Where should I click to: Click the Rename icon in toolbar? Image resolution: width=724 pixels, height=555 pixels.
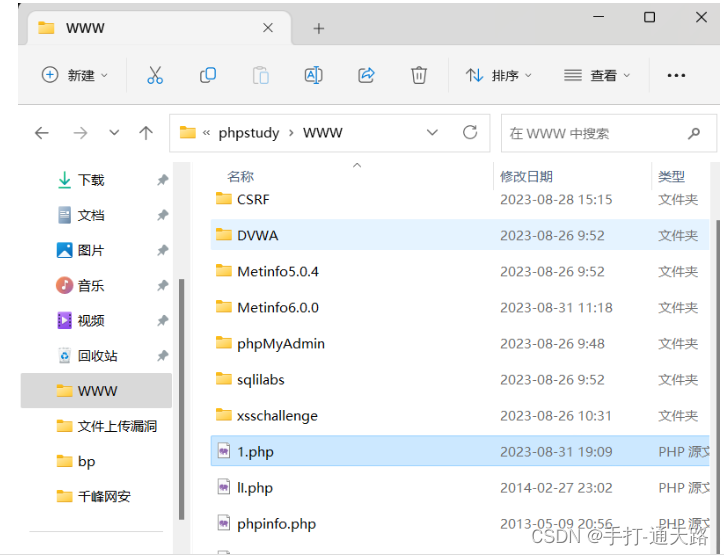(x=314, y=75)
